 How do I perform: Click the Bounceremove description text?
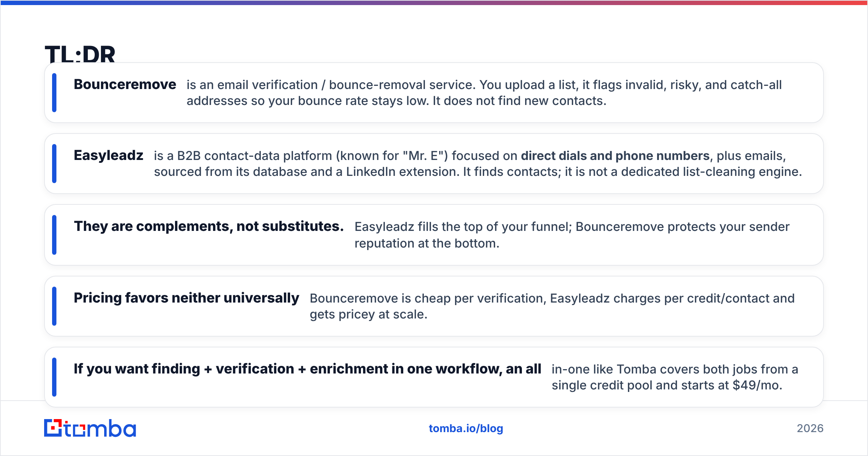484,93
